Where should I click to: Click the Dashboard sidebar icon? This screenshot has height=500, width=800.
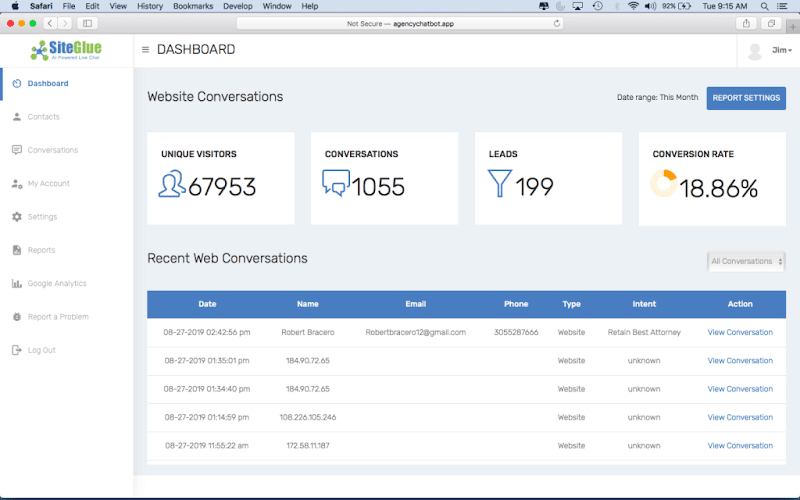[x=17, y=83]
